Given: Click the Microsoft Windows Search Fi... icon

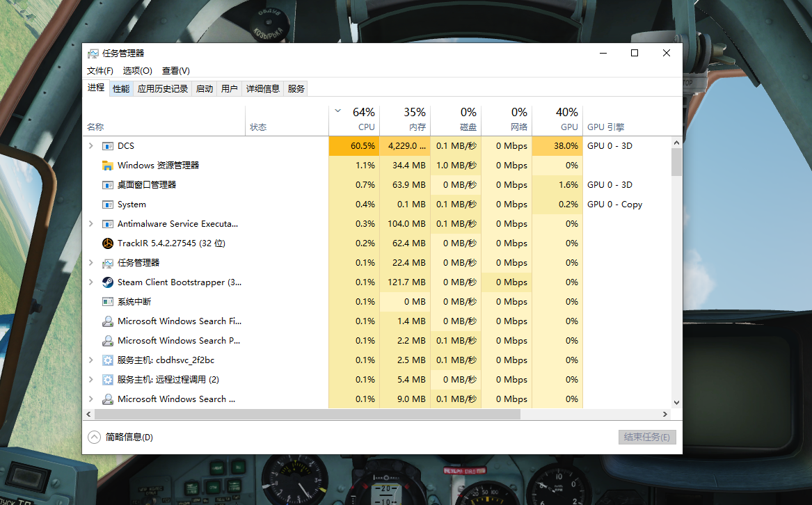Looking at the screenshot, I should click(x=108, y=321).
